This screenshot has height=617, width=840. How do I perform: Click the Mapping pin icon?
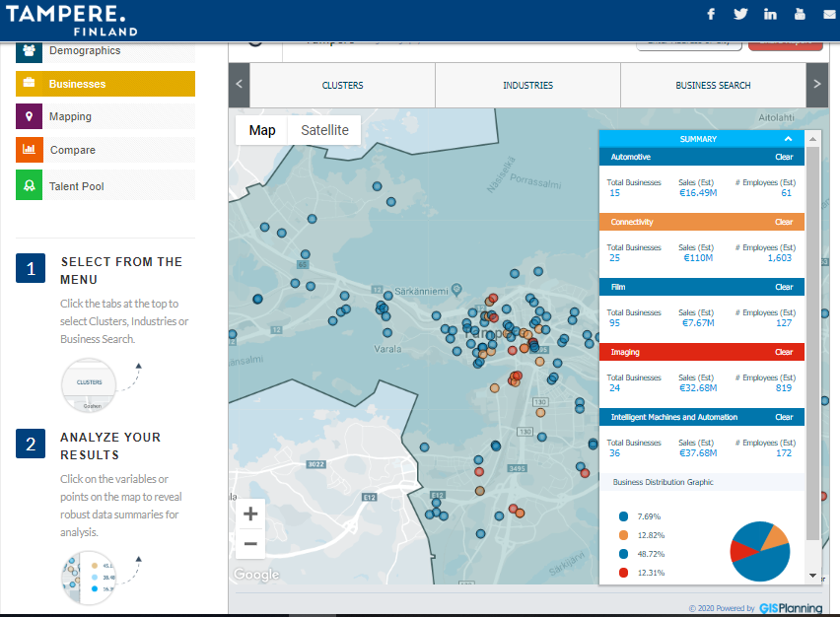coord(29,116)
